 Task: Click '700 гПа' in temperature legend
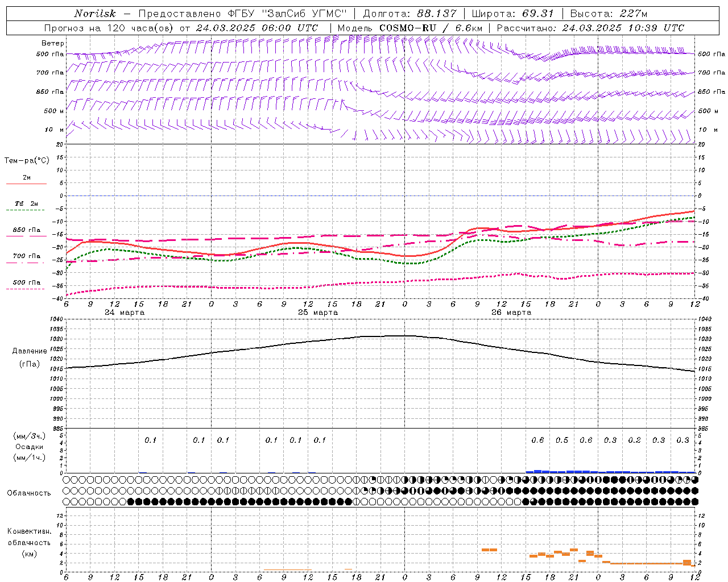coord(27,256)
